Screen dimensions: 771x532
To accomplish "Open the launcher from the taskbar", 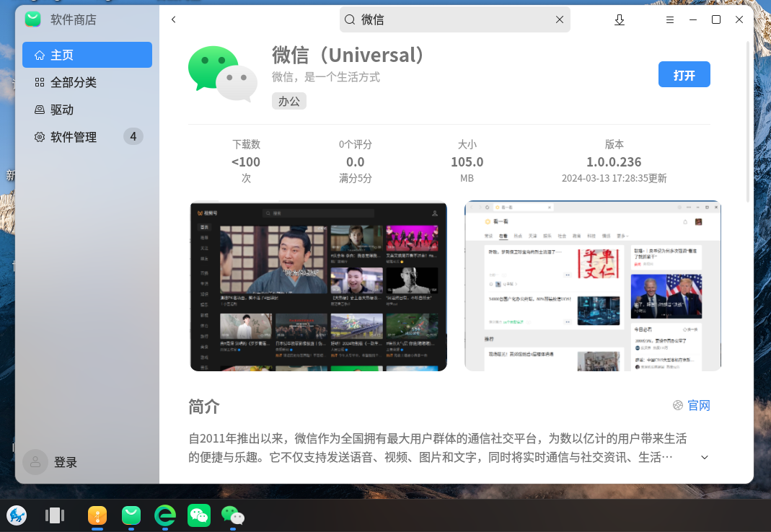I will tap(17, 515).
